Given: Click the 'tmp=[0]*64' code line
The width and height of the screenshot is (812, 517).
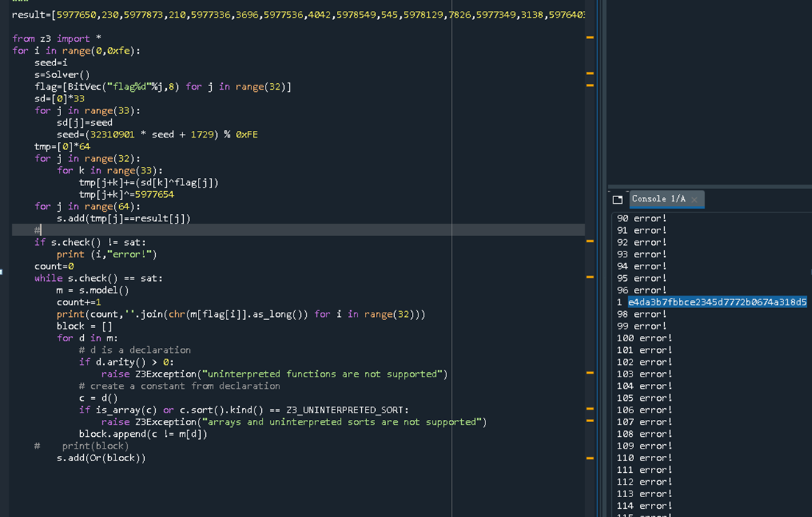Looking at the screenshot, I should tap(62, 146).
